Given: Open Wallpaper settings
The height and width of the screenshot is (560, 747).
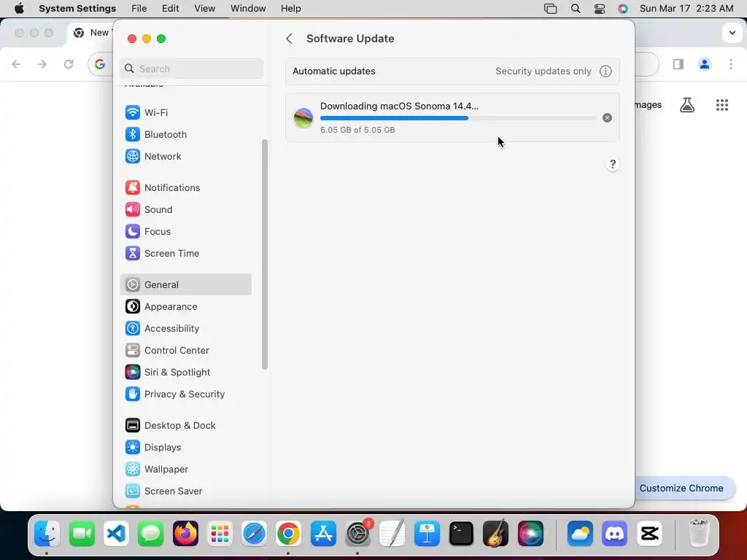Looking at the screenshot, I should [186, 470].
